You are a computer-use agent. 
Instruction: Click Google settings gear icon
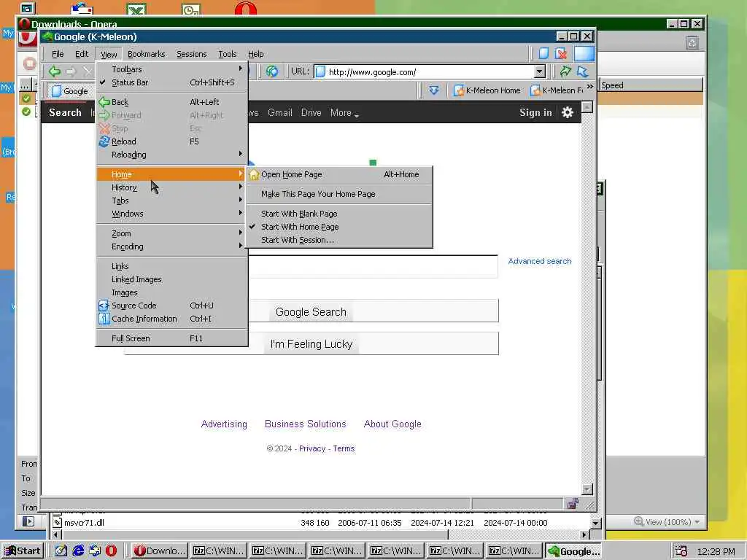[x=568, y=112]
